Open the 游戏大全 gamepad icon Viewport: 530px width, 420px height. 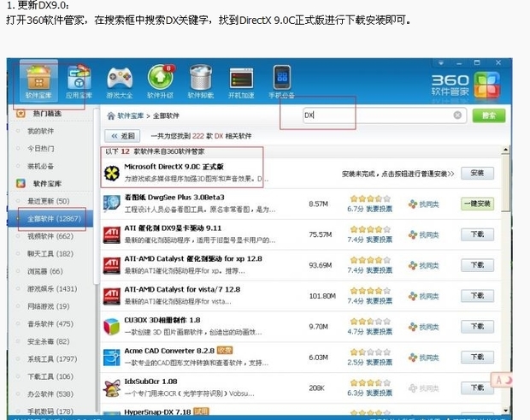(120, 80)
